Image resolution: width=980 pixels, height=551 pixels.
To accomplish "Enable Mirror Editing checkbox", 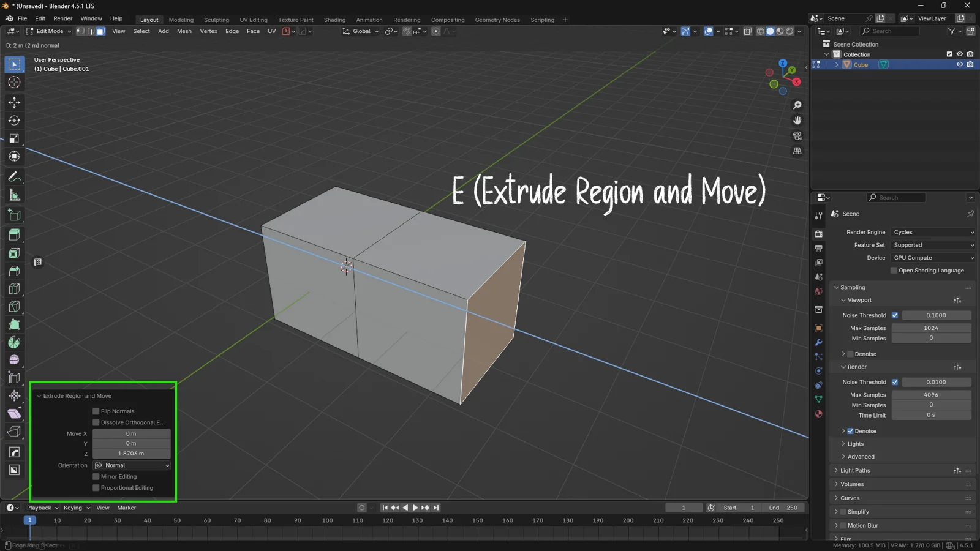I will (x=96, y=476).
